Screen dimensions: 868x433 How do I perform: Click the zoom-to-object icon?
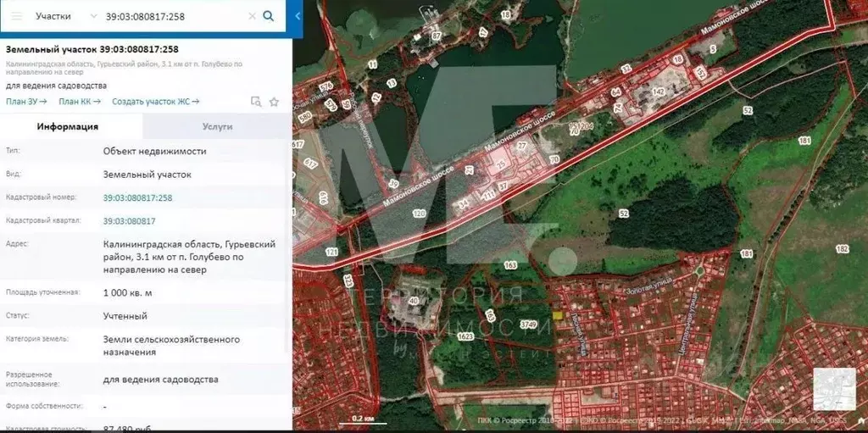click(x=256, y=102)
